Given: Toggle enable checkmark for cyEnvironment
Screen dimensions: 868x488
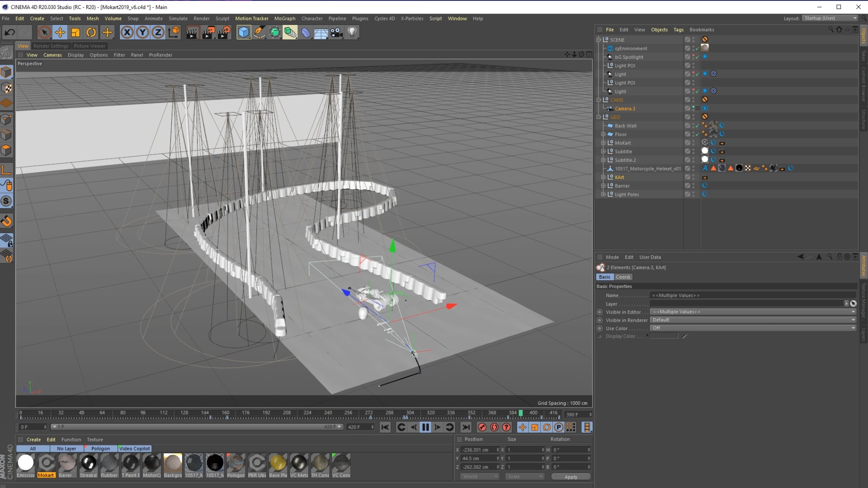Looking at the screenshot, I should [x=697, y=48].
